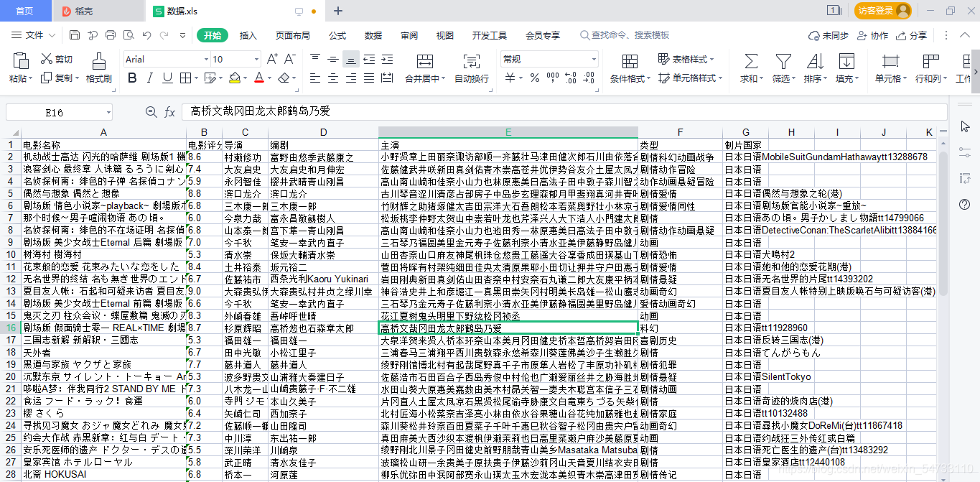The height and width of the screenshot is (482, 980).
Task: Toggle align text left
Action: [315, 78]
